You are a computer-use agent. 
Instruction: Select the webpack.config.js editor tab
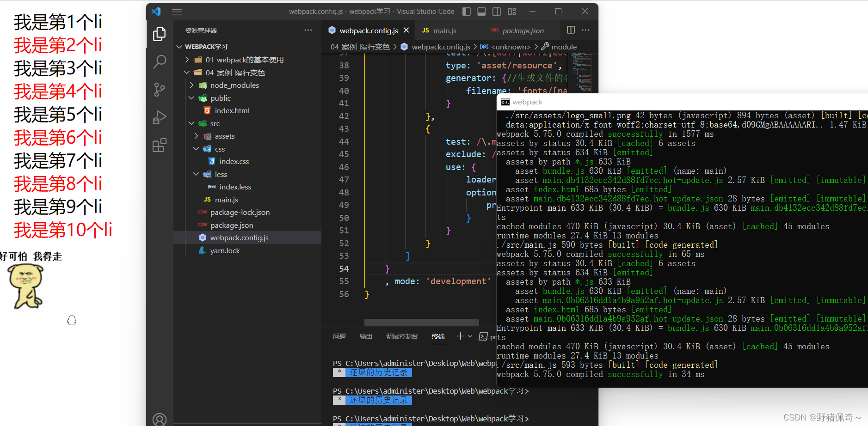(x=368, y=30)
